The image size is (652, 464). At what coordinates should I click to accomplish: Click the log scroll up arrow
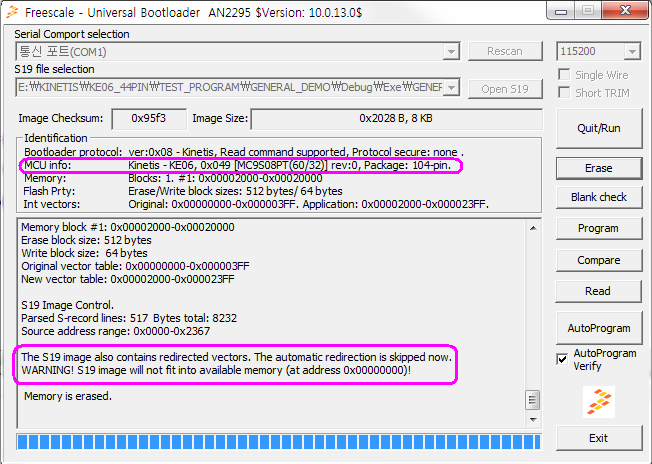533,228
